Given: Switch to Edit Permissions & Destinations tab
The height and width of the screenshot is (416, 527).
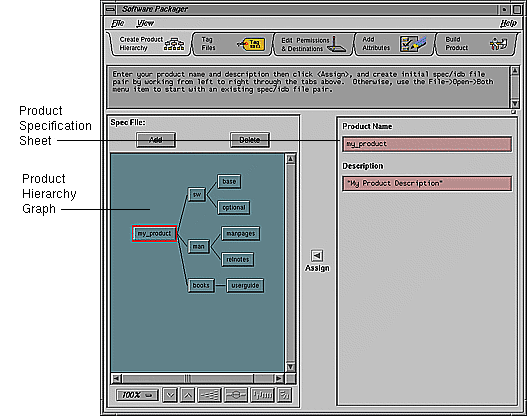Looking at the screenshot, I should [314, 44].
